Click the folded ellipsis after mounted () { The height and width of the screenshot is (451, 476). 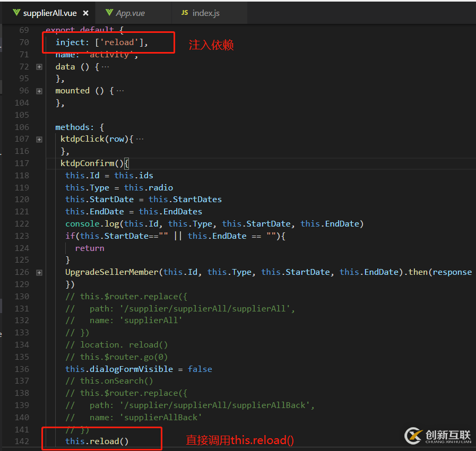coord(120,91)
